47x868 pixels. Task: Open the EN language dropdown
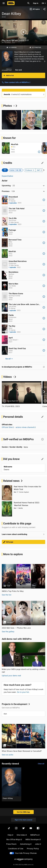coord(43,3)
